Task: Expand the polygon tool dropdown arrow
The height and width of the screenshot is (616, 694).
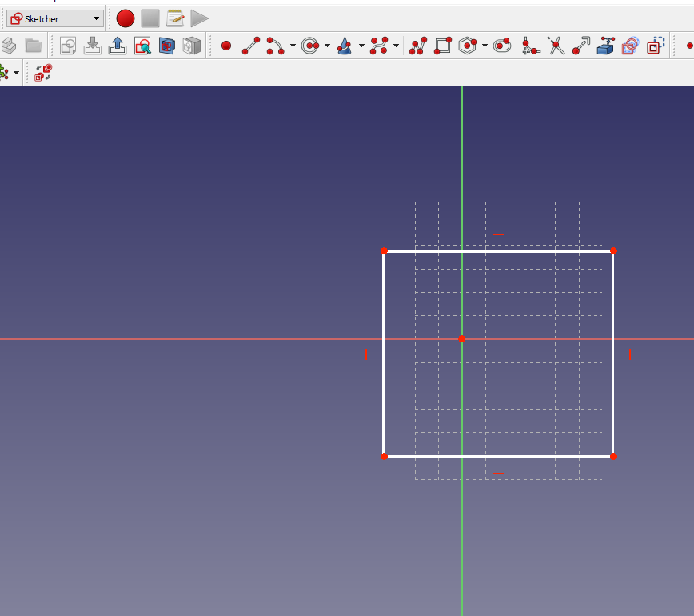Action: 485,46
